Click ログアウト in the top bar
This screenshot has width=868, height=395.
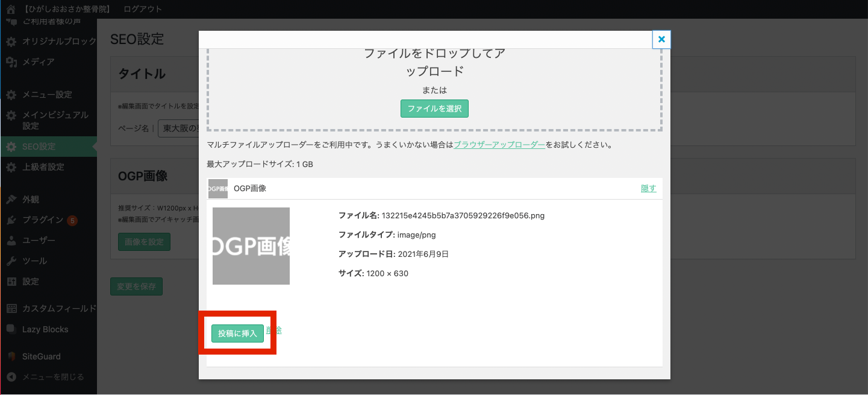pyautogui.click(x=142, y=9)
